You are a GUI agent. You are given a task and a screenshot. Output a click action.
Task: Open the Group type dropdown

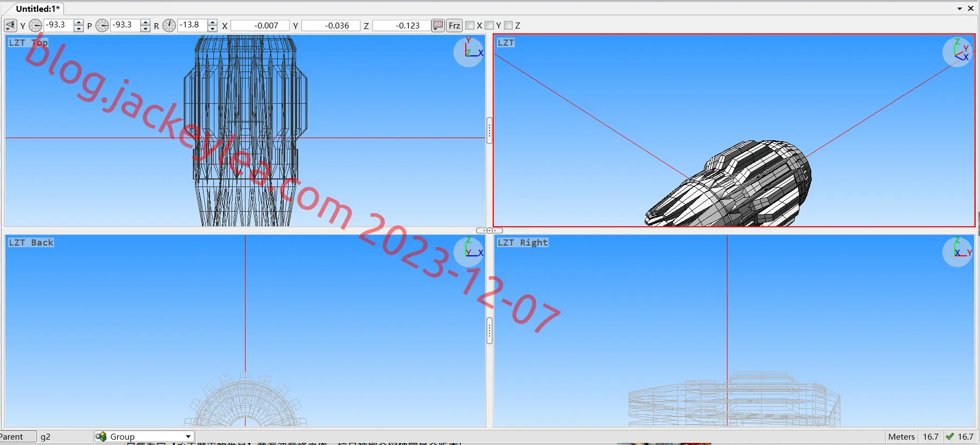click(x=145, y=436)
